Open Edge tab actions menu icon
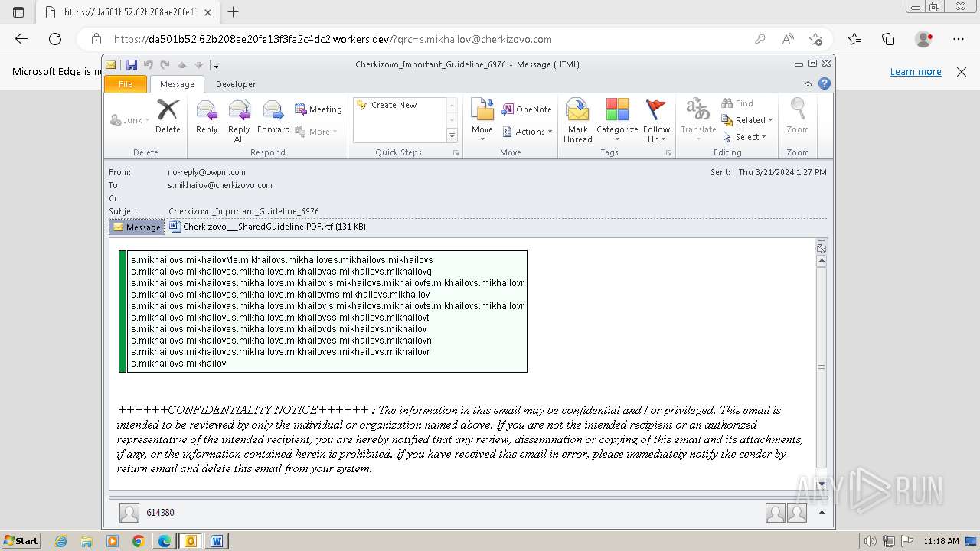Viewport: 980px width, 551px height. tap(18, 12)
